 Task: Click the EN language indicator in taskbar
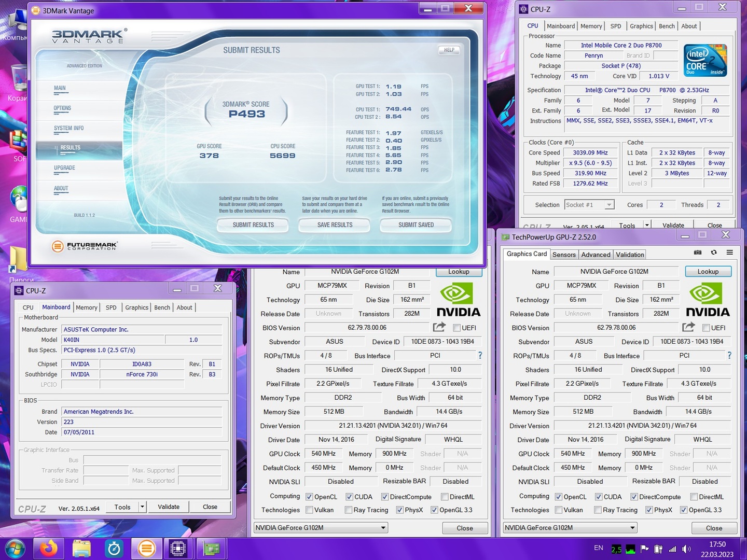pos(599,548)
